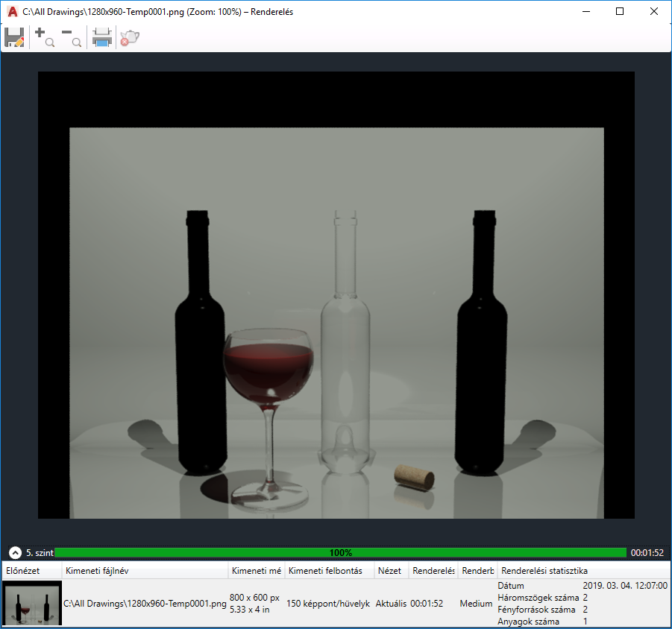
Task: Print the rendered image
Action: [102, 37]
